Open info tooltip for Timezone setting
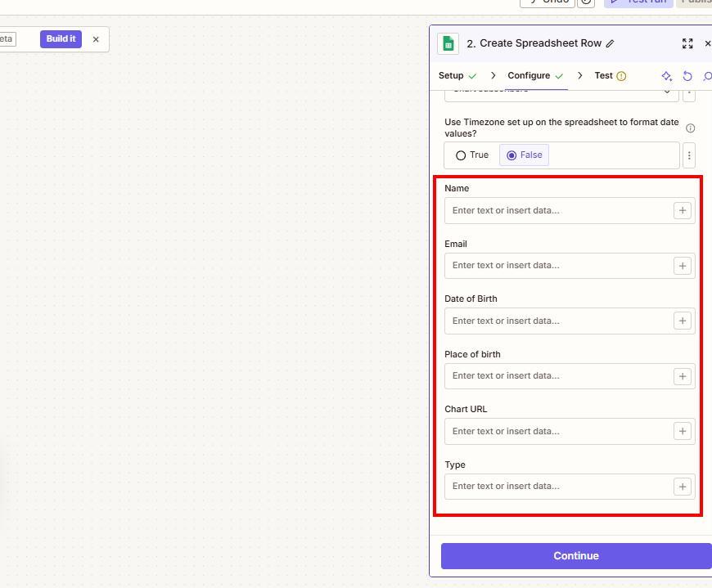Viewport: 712px width, 588px height. point(690,128)
